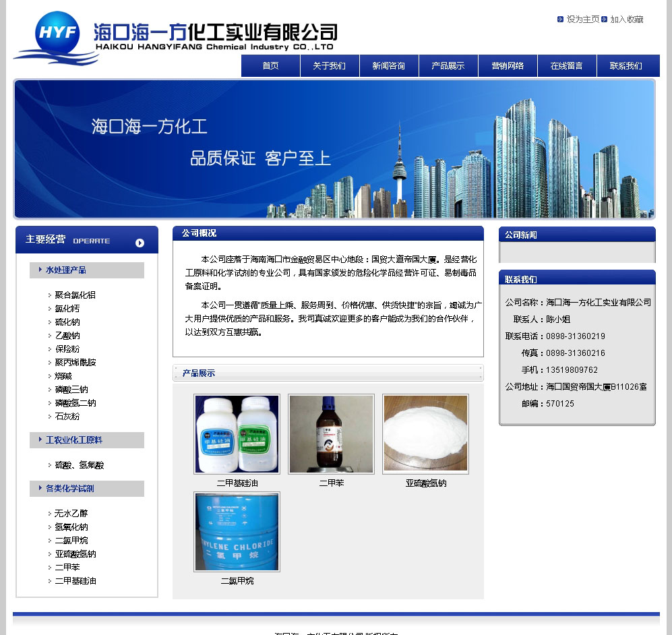Screen dimensions: 672x635
Task: Select 硫化钠 in the sidebar list
Action: point(67,322)
